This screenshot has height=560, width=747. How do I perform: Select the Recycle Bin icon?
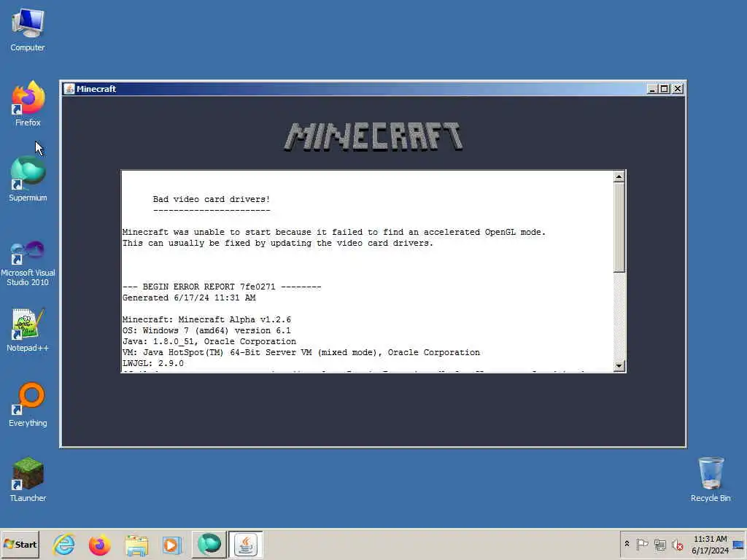pos(711,480)
